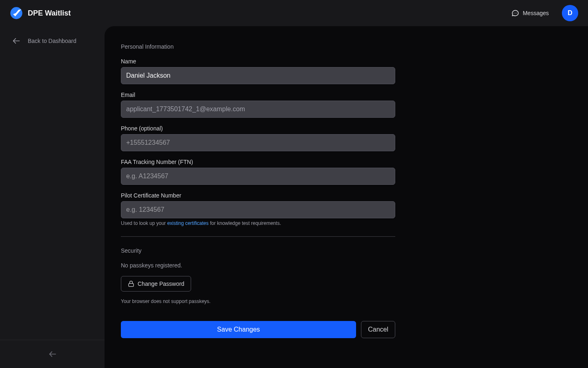Viewport: 588px width, 368px height.
Task: Click the Pilot Certificate Number field
Action: [258, 210]
